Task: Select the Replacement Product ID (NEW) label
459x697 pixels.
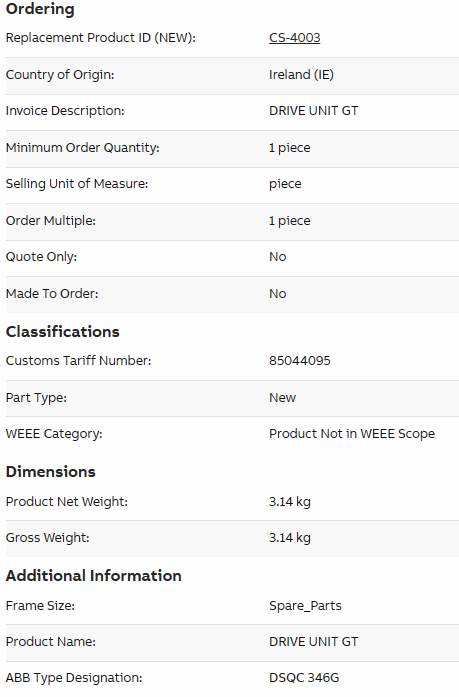Action: tap(100, 38)
